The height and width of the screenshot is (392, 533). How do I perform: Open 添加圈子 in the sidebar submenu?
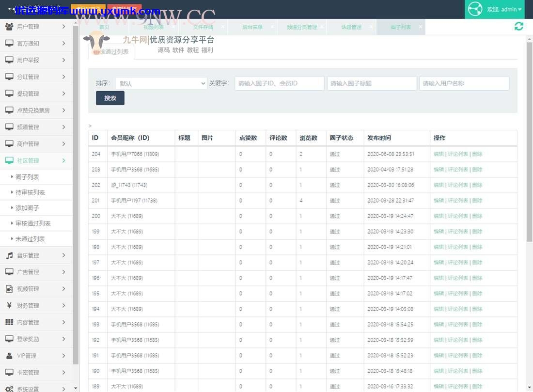(x=27, y=208)
